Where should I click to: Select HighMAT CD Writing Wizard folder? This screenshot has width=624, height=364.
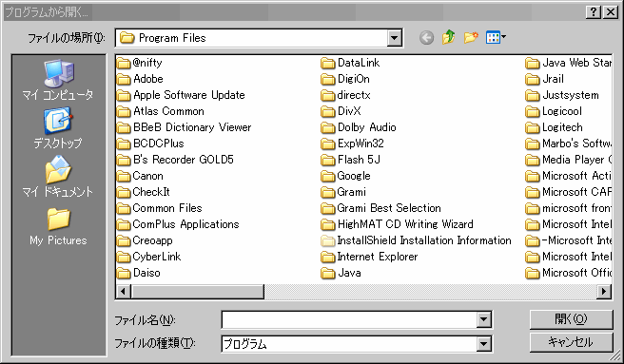coord(398,224)
